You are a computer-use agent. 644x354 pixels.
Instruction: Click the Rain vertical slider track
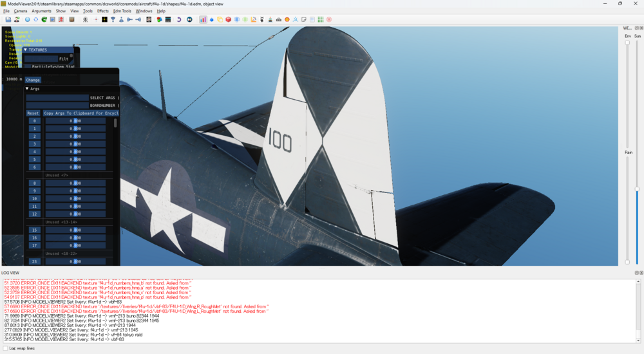[627, 209]
